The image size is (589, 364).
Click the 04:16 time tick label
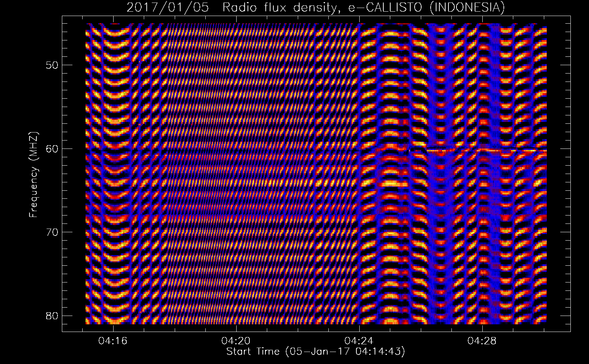pyautogui.click(x=113, y=341)
